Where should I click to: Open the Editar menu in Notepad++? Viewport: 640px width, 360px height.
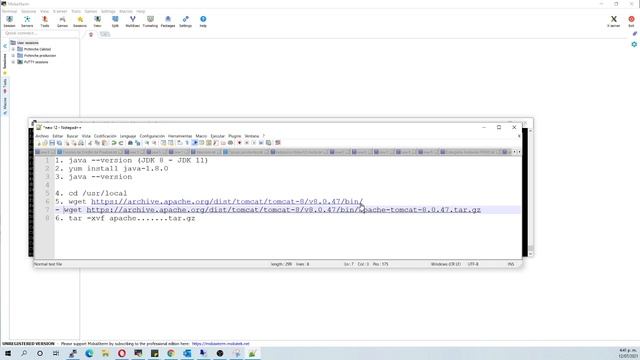(x=58, y=136)
